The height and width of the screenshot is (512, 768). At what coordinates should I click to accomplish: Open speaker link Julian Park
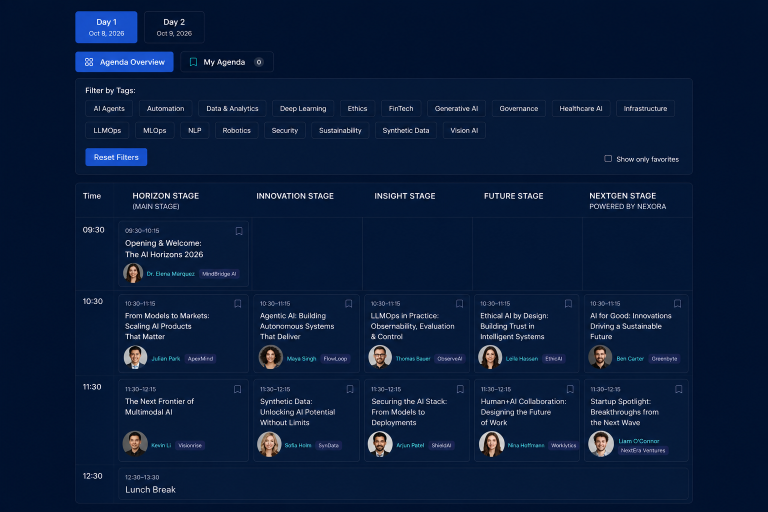(x=166, y=359)
